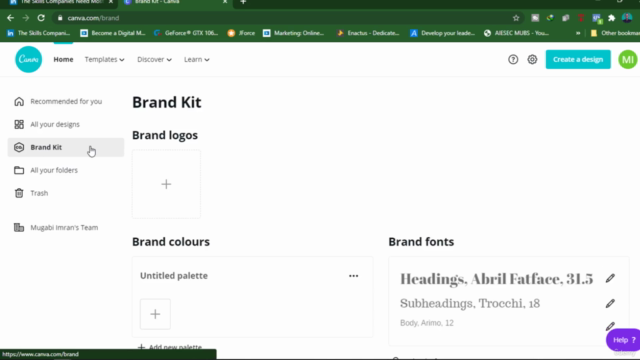Open the MI account avatar
Image resolution: width=640 pixels, height=360 pixels.
pyautogui.click(x=628, y=60)
